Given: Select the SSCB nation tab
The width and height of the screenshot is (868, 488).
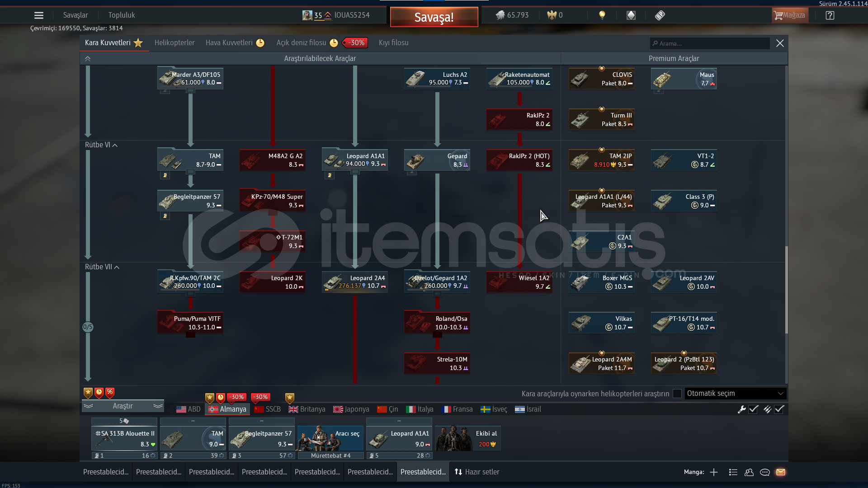Looking at the screenshot, I should tap(268, 409).
